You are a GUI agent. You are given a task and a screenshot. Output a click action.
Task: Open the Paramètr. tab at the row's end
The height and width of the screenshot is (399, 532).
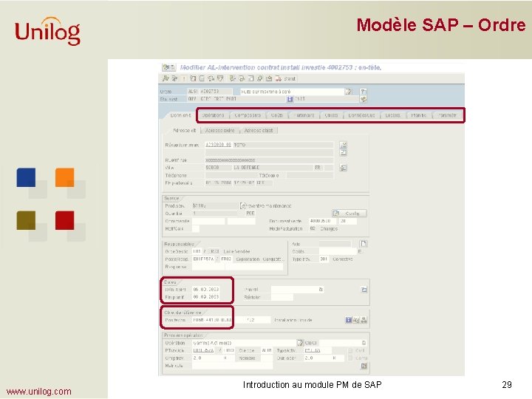[447, 115]
